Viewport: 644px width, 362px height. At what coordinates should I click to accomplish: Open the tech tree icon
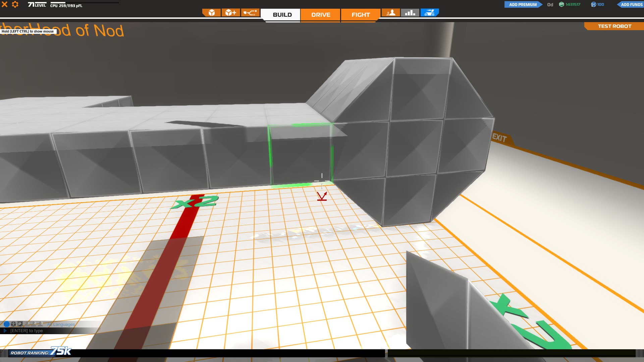point(250,13)
